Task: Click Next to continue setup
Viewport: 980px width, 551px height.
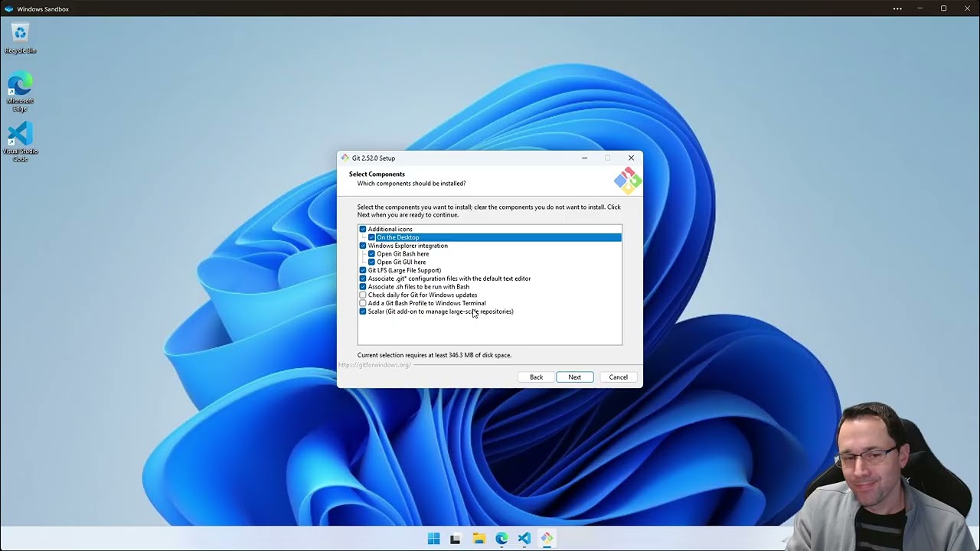Action: [x=575, y=377]
